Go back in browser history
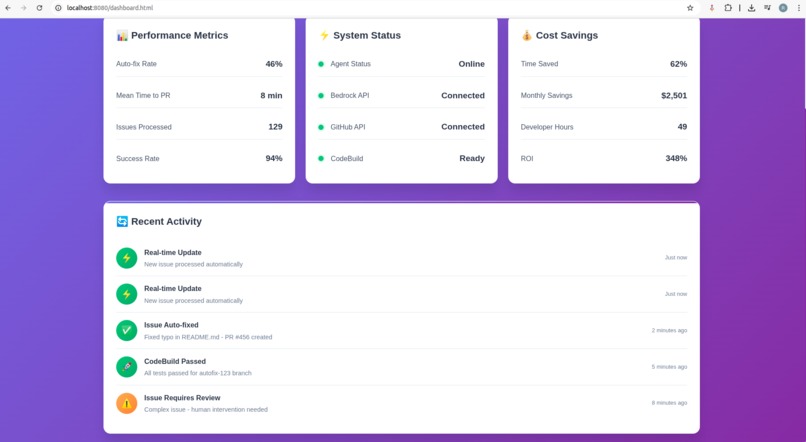 [x=8, y=8]
